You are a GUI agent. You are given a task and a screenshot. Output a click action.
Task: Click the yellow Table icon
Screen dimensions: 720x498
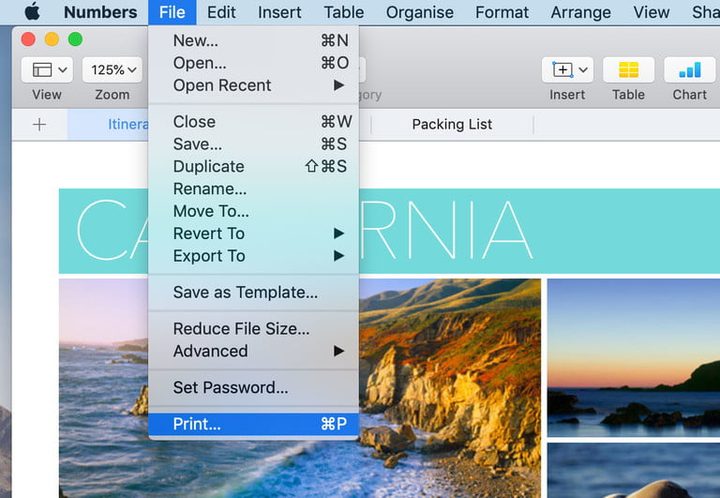coord(628,70)
